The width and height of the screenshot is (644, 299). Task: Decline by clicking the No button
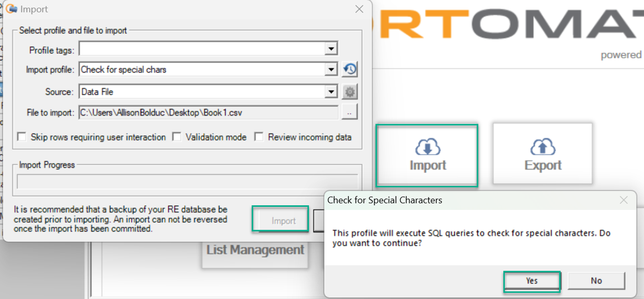[596, 281]
